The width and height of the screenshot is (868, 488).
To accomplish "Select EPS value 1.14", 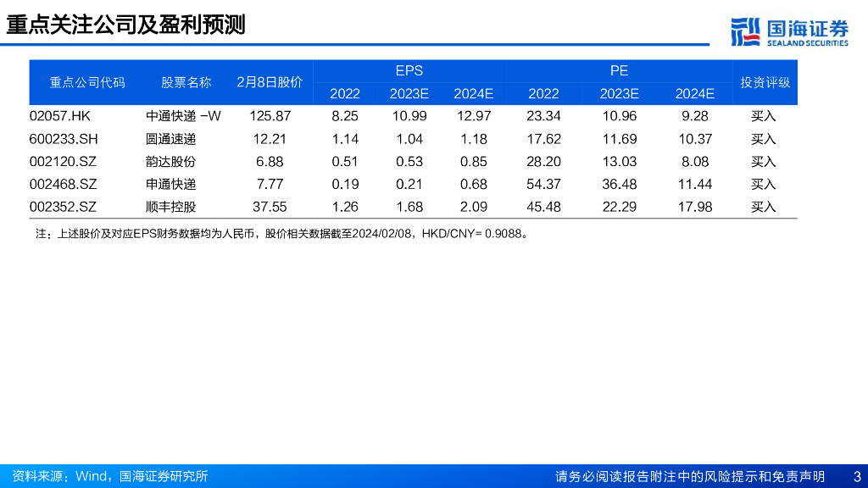I will pos(345,139).
